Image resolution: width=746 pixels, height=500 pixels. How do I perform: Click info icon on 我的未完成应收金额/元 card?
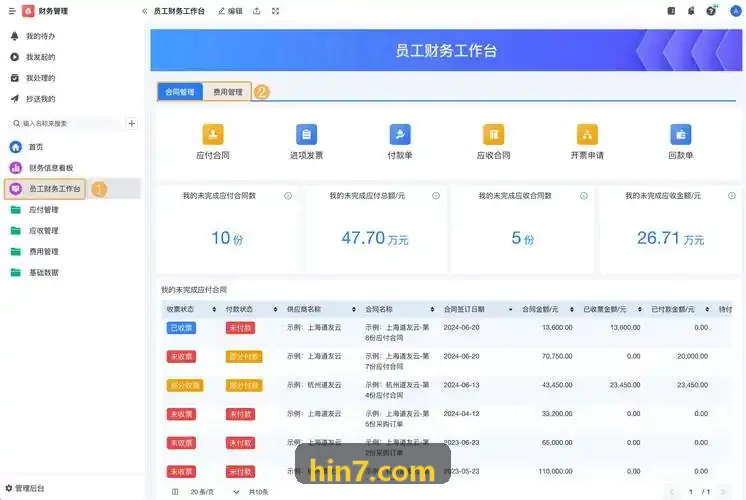tap(732, 196)
